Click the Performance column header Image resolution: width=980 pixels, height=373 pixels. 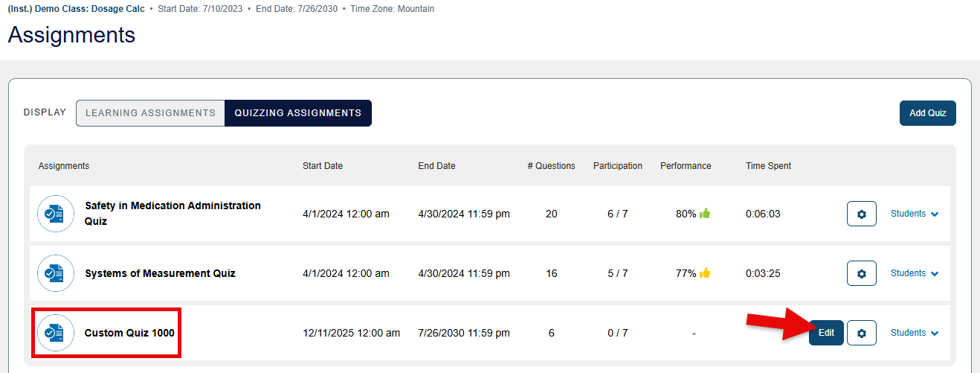click(686, 166)
